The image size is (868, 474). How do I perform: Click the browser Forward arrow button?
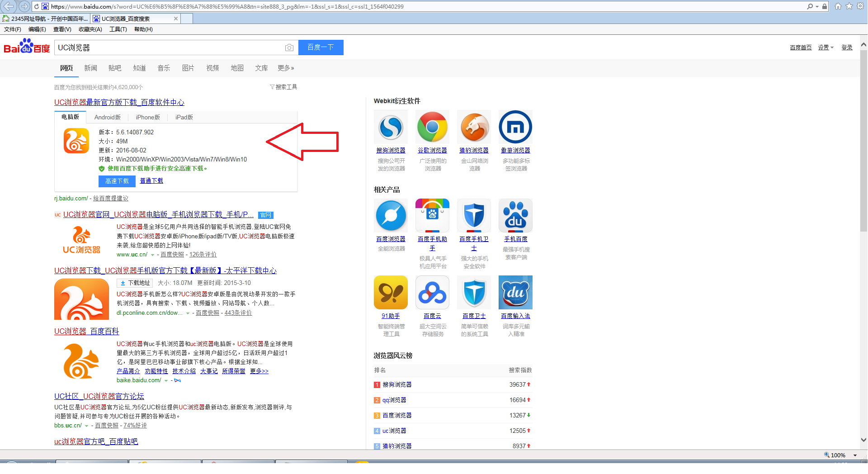pos(24,6)
